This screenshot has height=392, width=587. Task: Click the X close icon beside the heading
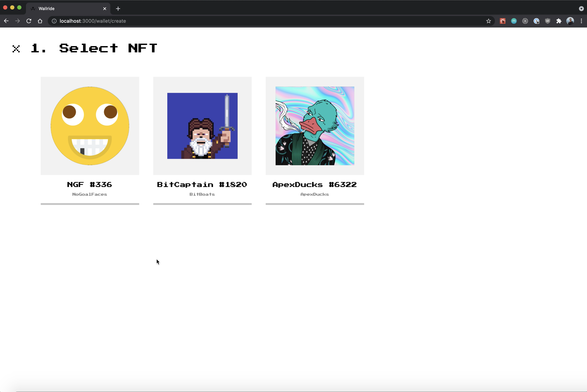(16, 49)
